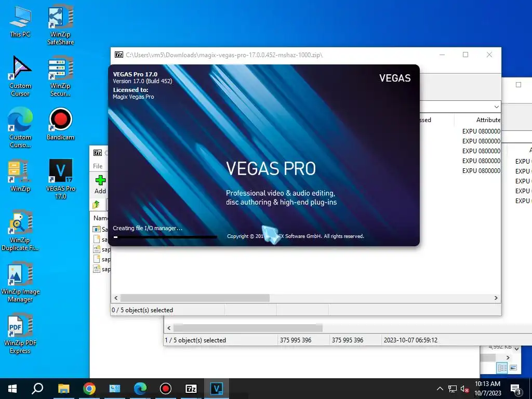This screenshot has height=399, width=532.
Task: Show hidden system tray icons
Action: point(440,389)
